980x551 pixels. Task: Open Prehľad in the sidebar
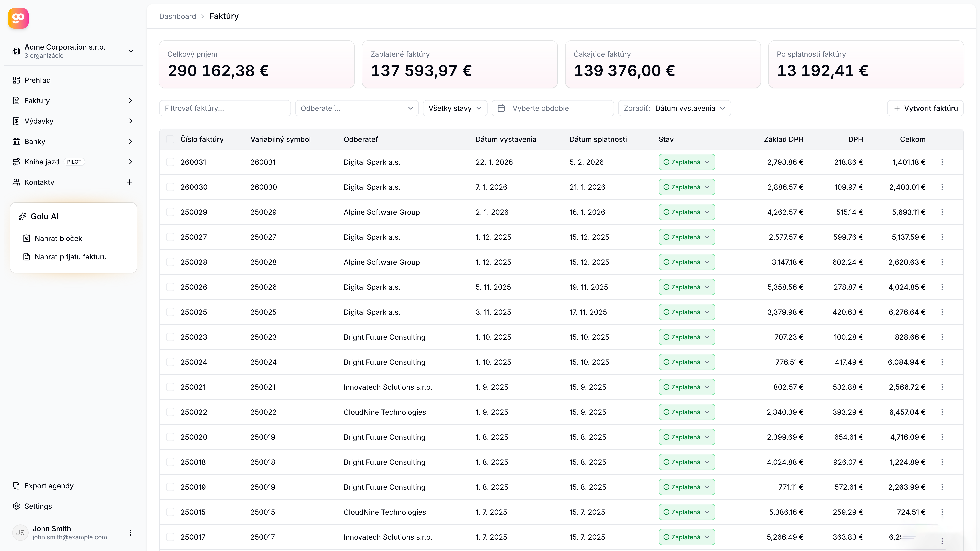(73, 80)
